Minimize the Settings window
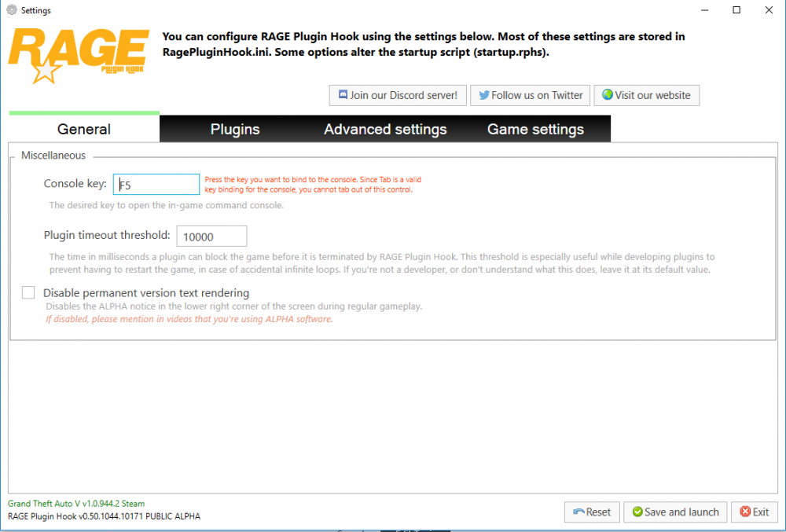Viewport: 786px width, 532px height. (x=705, y=10)
